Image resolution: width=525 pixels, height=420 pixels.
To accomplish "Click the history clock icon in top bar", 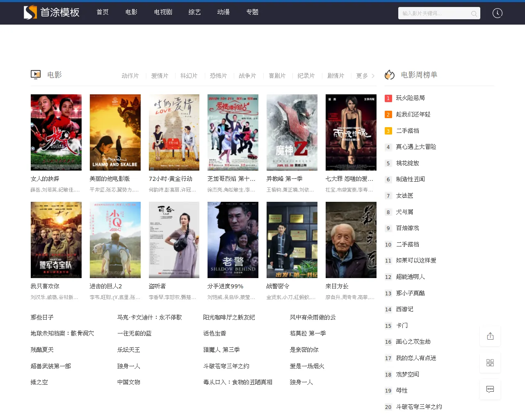I will pyautogui.click(x=497, y=13).
